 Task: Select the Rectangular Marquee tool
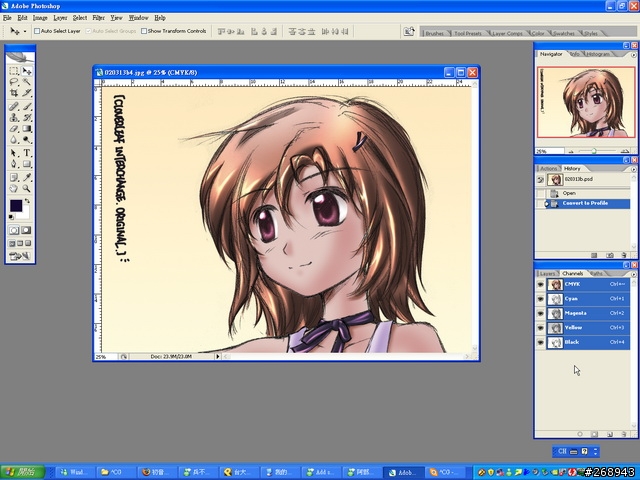14,71
